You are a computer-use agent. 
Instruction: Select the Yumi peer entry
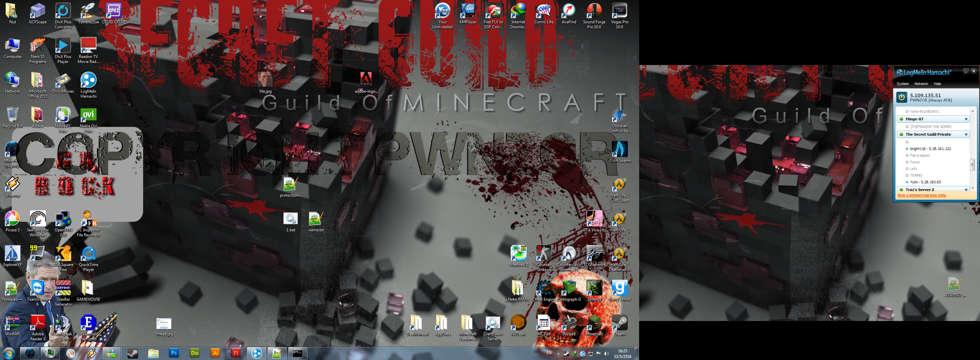pyautogui.click(x=925, y=182)
